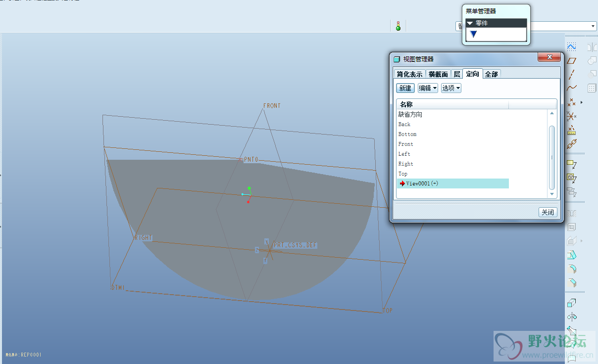598x364 pixels.
Task: Select the greyed Rib tool icon
Action: [x=572, y=241]
